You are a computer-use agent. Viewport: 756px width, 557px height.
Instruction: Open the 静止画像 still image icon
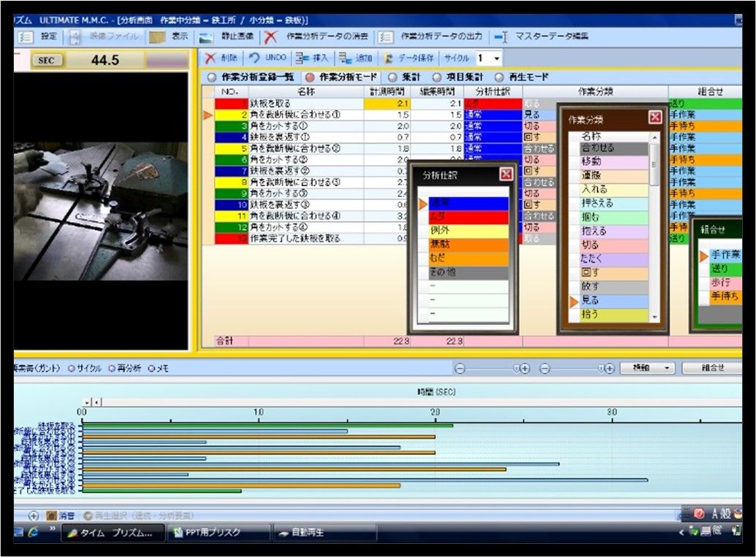coord(206,37)
